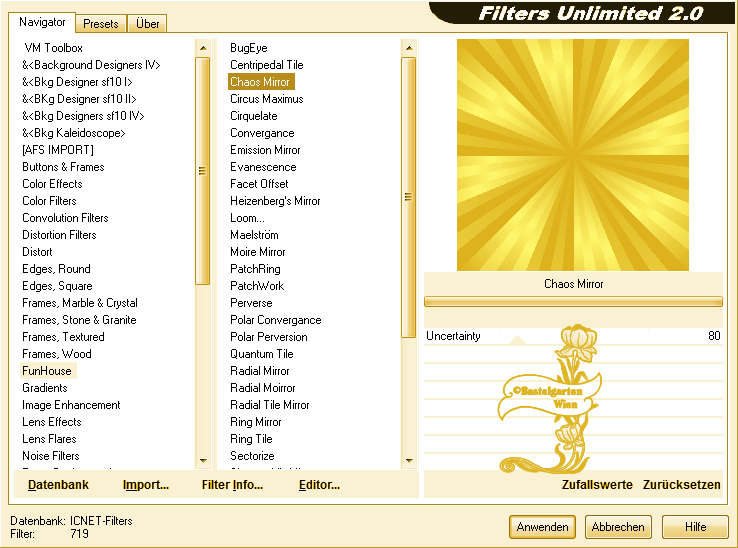Screen dimensions: 738x548
Task: Choose the Quantum Tile filter
Action: (x=262, y=354)
